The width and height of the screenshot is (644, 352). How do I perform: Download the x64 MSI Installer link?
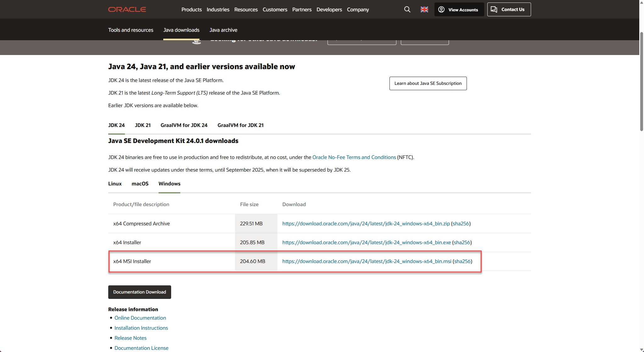pos(367,261)
